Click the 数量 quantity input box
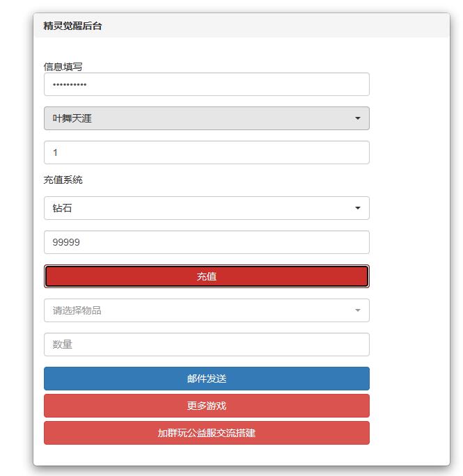 tap(207, 344)
